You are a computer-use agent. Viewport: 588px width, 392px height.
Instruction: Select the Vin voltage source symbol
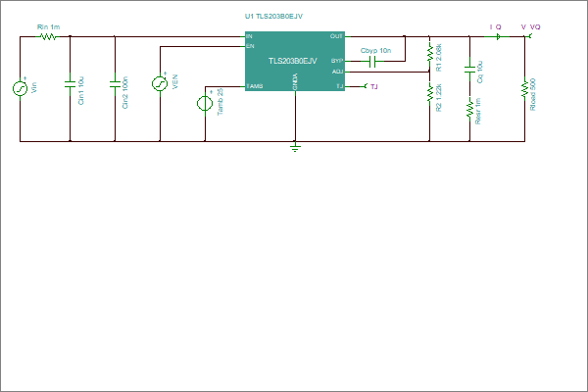click(20, 88)
